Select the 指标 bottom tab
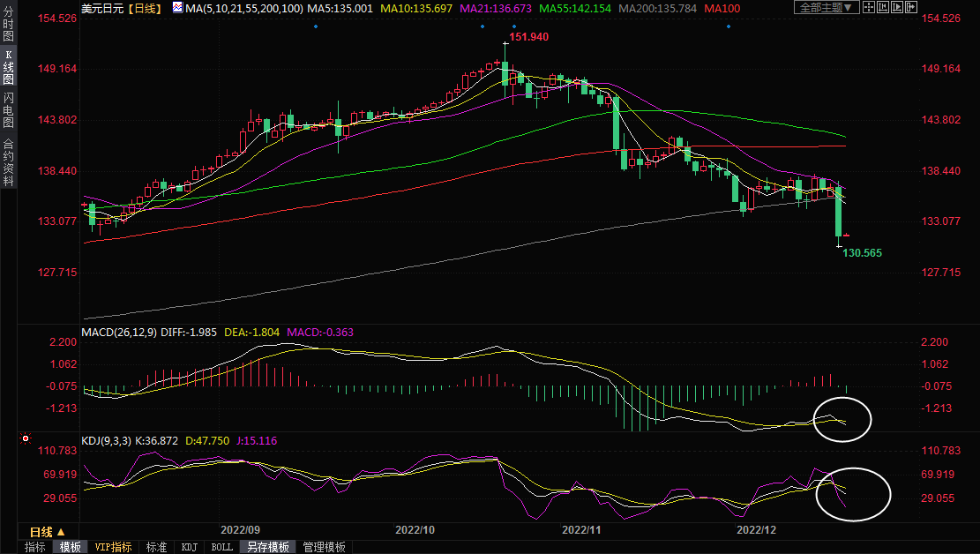This screenshot has height=554, width=980. click(35, 547)
